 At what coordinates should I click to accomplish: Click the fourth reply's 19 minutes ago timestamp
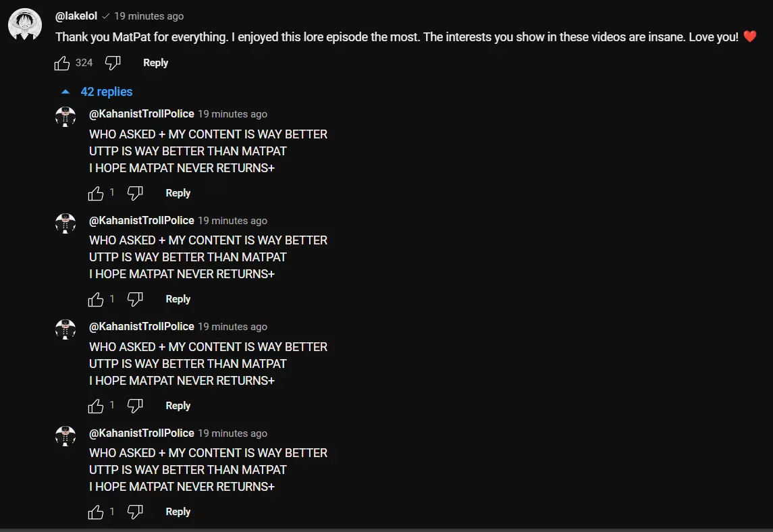(232, 433)
